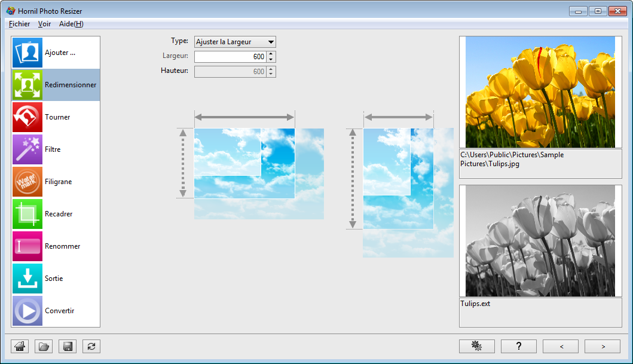Image resolution: width=633 pixels, height=364 pixels.
Task: Select the Filtre tool
Action: [55, 149]
